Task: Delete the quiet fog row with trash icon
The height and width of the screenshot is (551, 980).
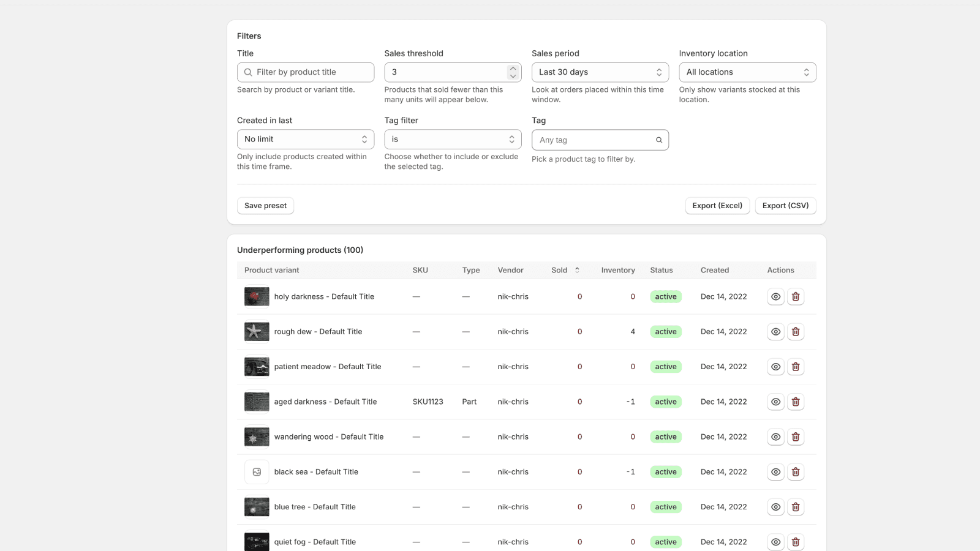Action: (x=796, y=542)
